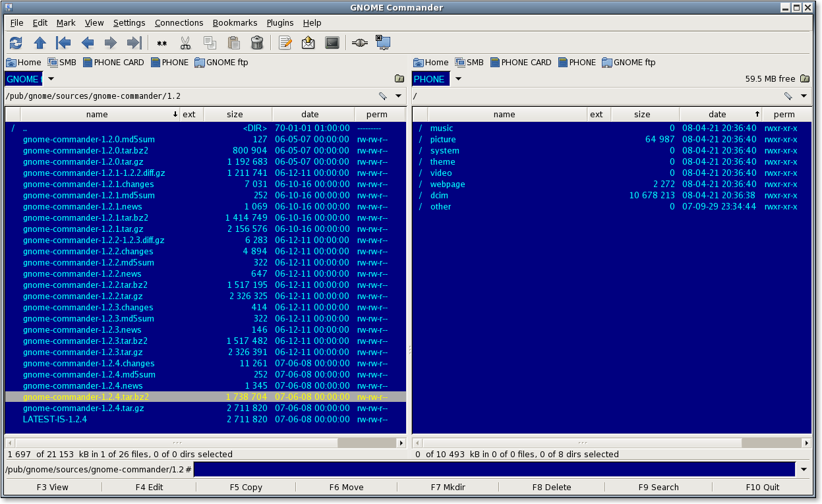
Task: Click the F8 Delete button
Action: pyautogui.click(x=551, y=488)
